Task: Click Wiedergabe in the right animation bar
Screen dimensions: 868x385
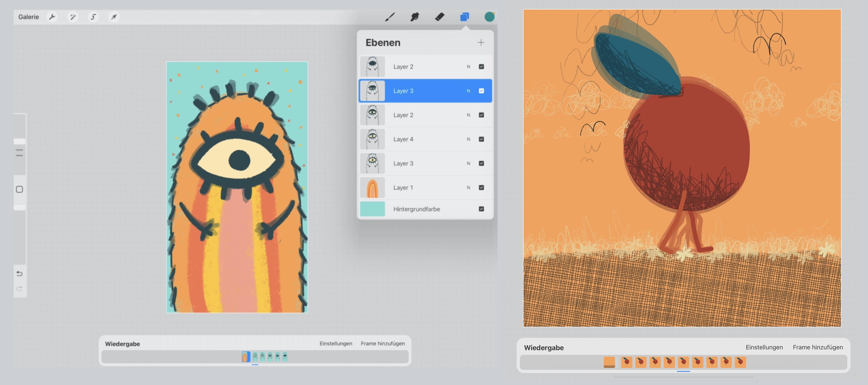Action: (x=543, y=348)
